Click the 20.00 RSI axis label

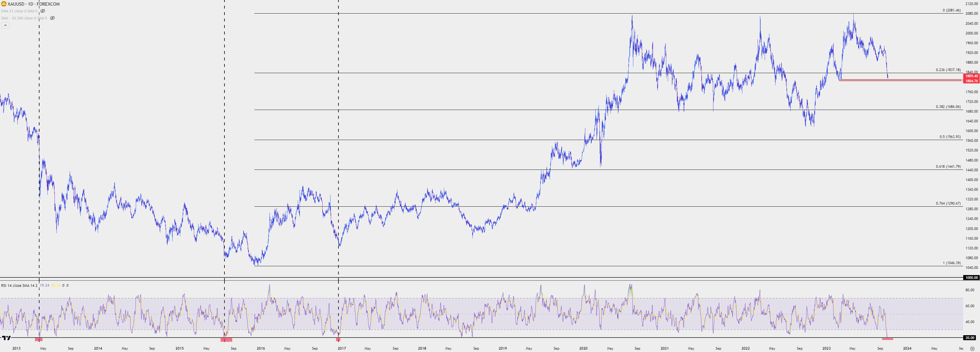tap(970, 338)
